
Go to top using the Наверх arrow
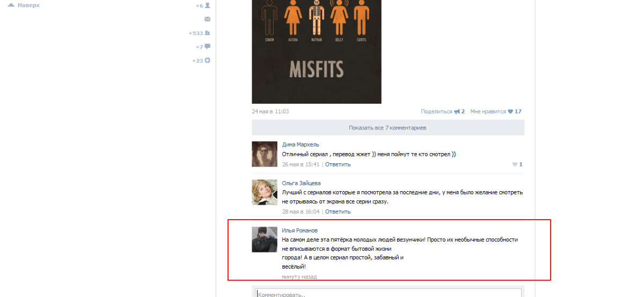pos(11,5)
